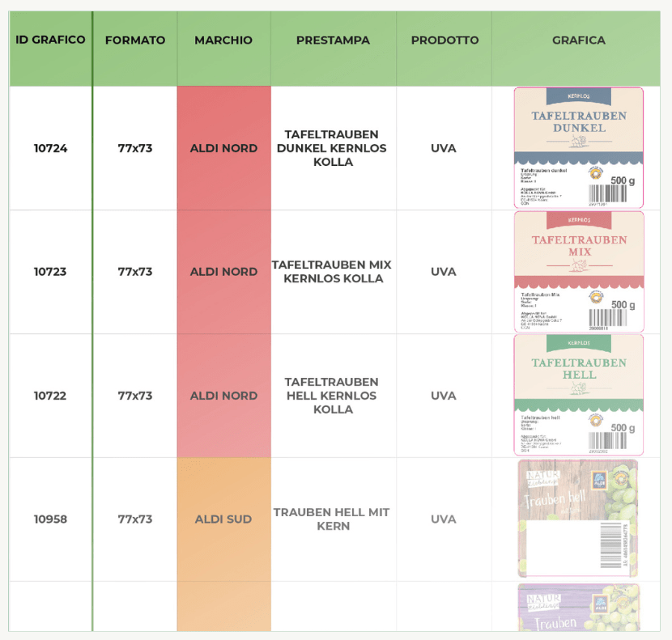This screenshot has width=672, height=640.
Task: Select the ID cell 10722
Action: [50, 396]
